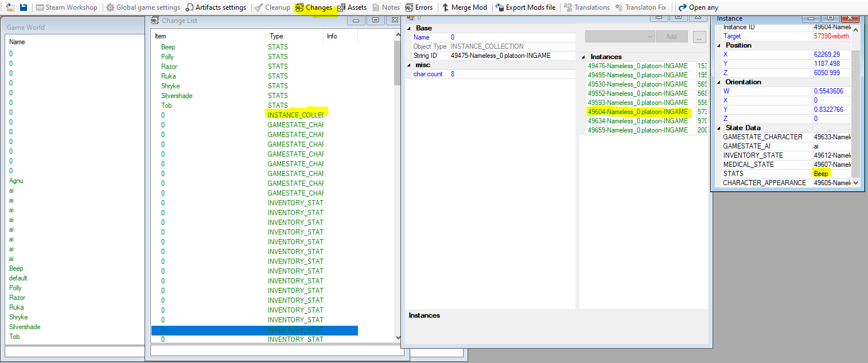Click the Change List vertical scrollbar
This screenshot has width=868, height=363.
(x=398, y=63)
